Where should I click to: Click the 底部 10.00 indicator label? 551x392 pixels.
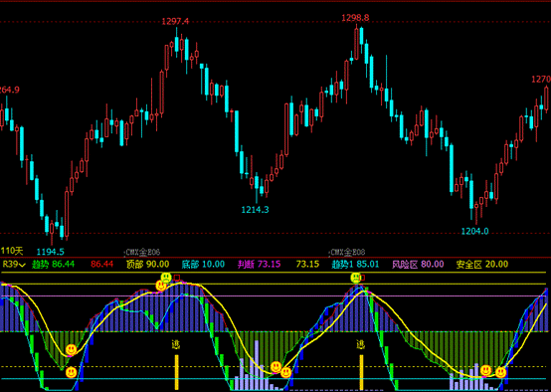(203, 264)
